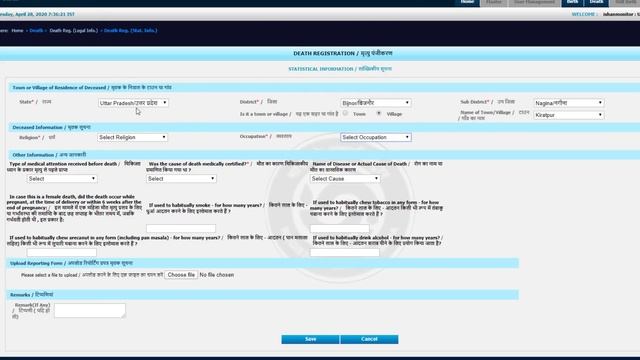Click the drink alcohol years input field

coord(345,253)
